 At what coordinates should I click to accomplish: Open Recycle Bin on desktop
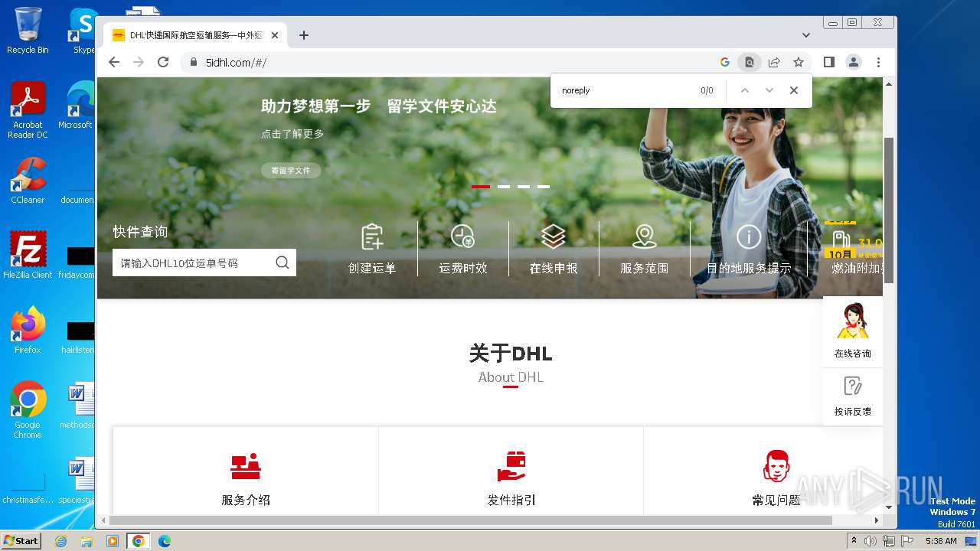pos(28,31)
